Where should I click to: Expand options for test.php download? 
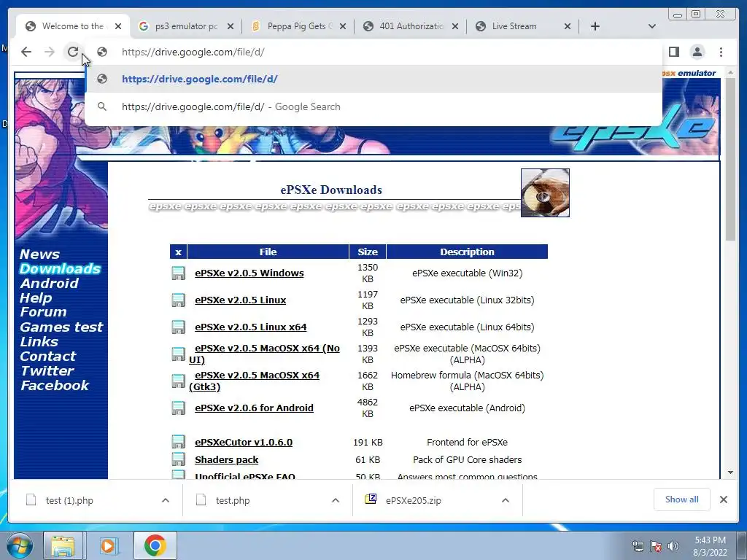point(336,500)
